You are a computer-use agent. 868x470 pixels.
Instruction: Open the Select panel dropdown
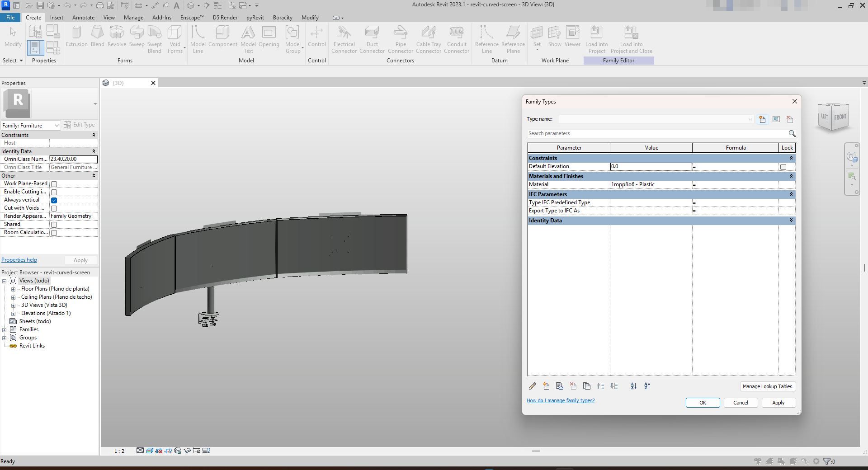[13, 61]
